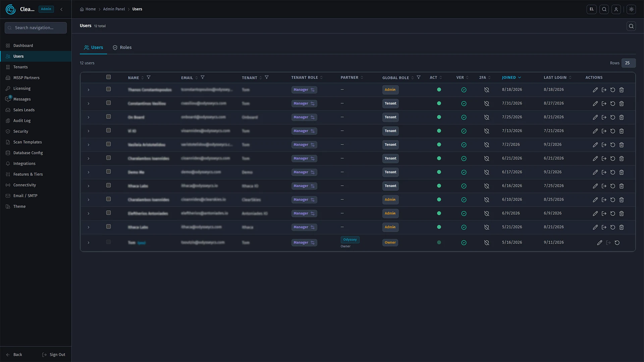Edit the user who joined 7/2/2026
Image resolution: width=644 pixels, height=362 pixels.
[595, 145]
